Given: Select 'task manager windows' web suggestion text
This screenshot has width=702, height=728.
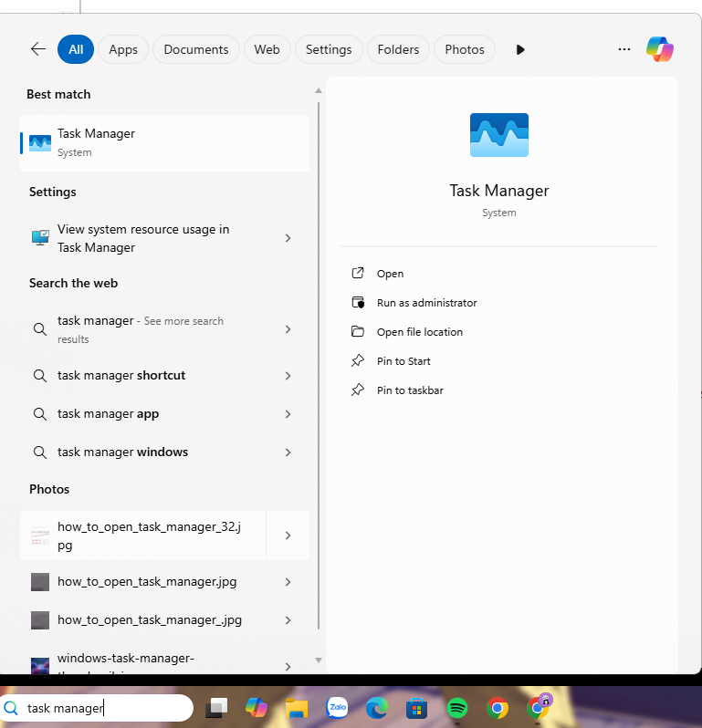Looking at the screenshot, I should (122, 452).
